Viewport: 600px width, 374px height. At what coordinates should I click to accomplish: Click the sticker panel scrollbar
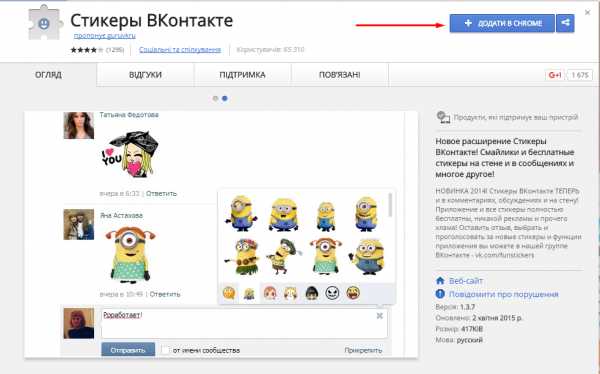pos(390,205)
